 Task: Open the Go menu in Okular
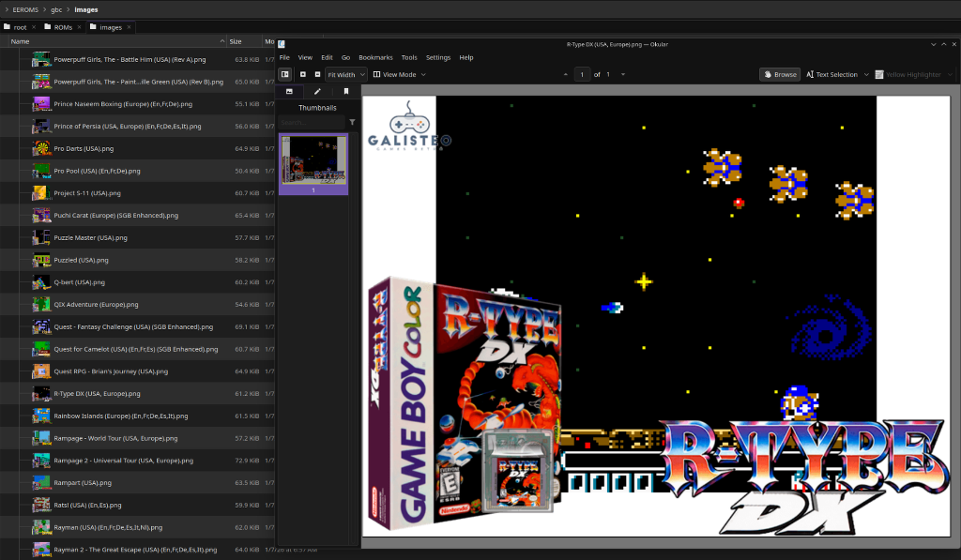pos(345,57)
